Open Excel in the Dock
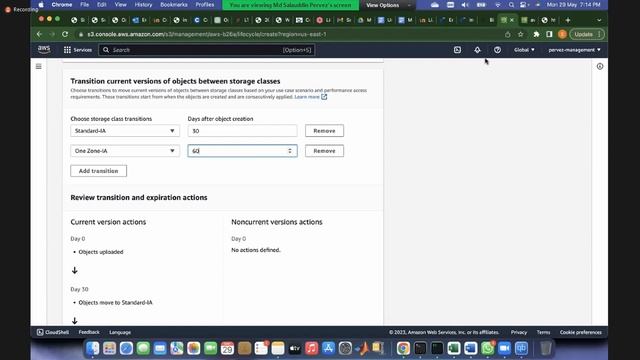This screenshot has width=640, height=360. pyautogui.click(x=454, y=348)
